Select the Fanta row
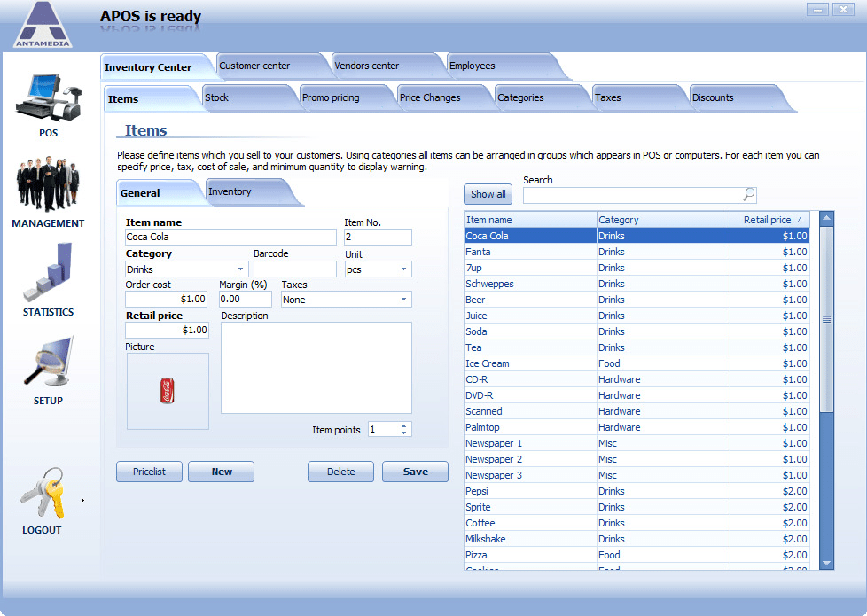867x616 pixels. [x=637, y=252]
